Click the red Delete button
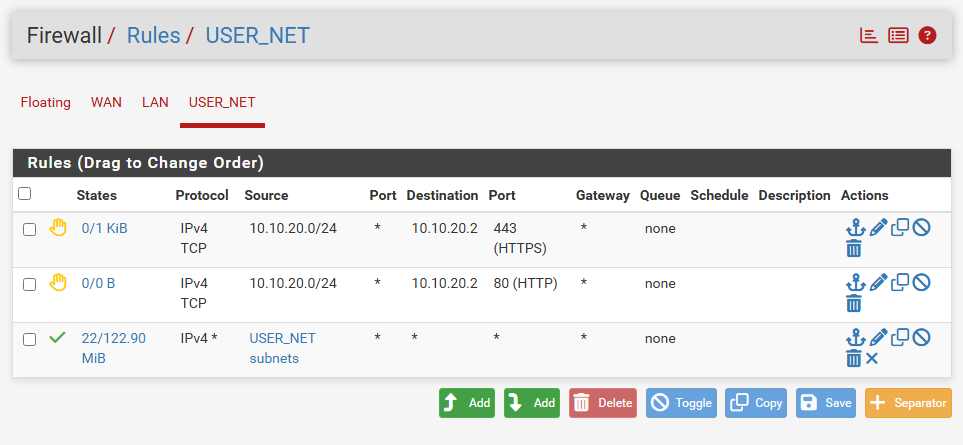Image resolution: width=963 pixels, height=445 pixels. [x=603, y=403]
